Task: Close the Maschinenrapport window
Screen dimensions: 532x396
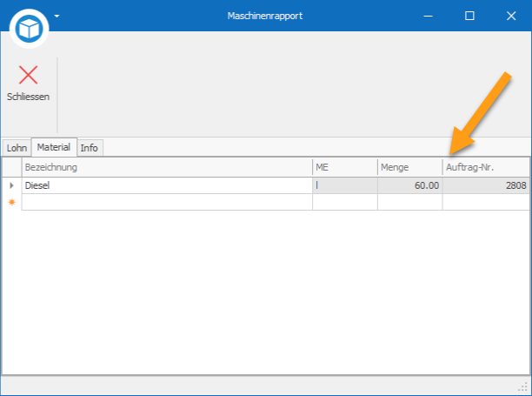Action: coord(511,16)
